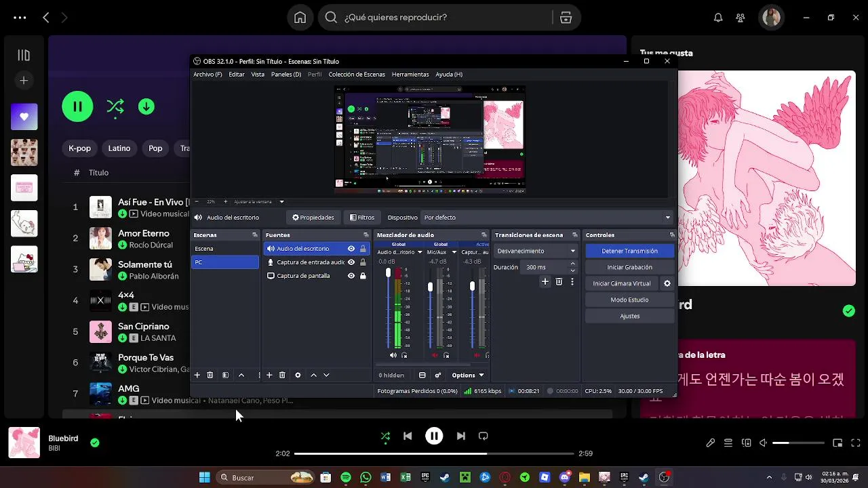Add a scene transition with plus icon
Viewport: 868px width, 488px height.
pyautogui.click(x=545, y=281)
